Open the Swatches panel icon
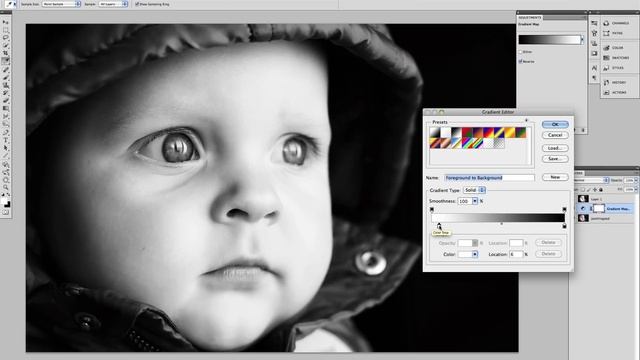Screen dimensions: 640x360 pyautogui.click(x=606, y=58)
